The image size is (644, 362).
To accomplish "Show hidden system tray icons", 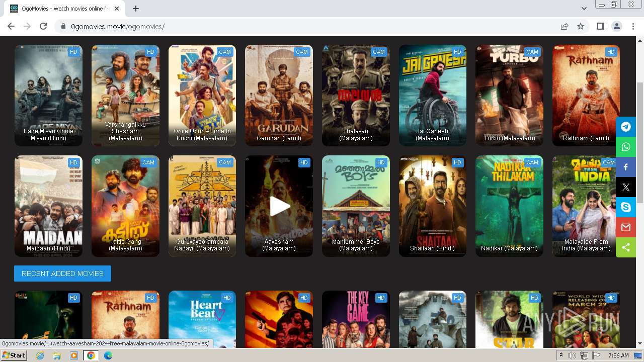I will (561, 355).
